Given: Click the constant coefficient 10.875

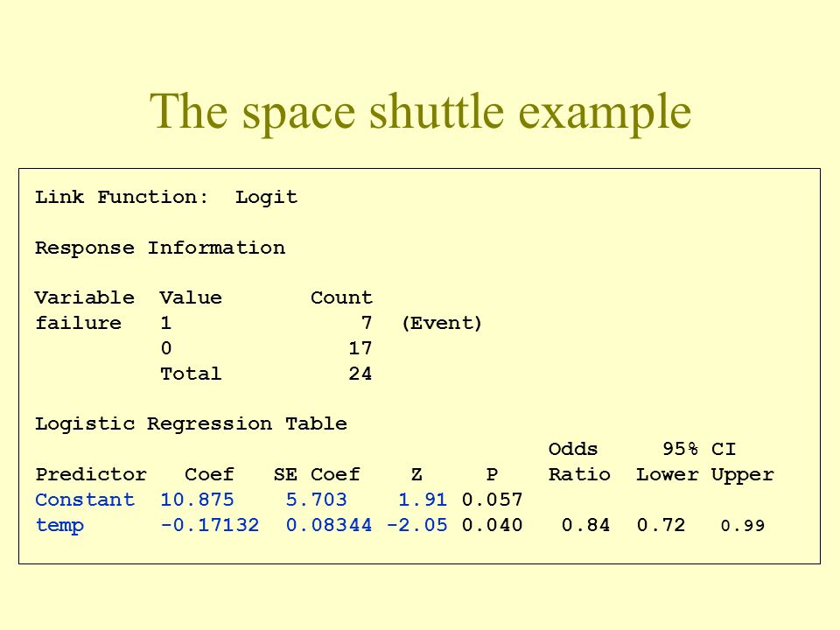Looking at the screenshot, I should click(197, 500).
